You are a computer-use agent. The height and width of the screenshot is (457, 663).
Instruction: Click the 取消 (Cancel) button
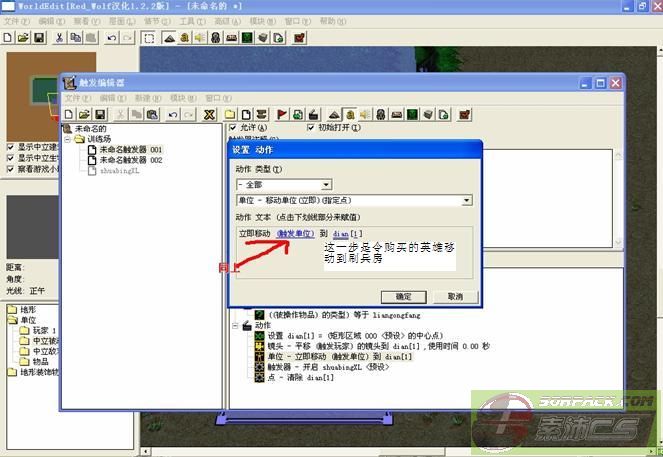pos(455,296)
